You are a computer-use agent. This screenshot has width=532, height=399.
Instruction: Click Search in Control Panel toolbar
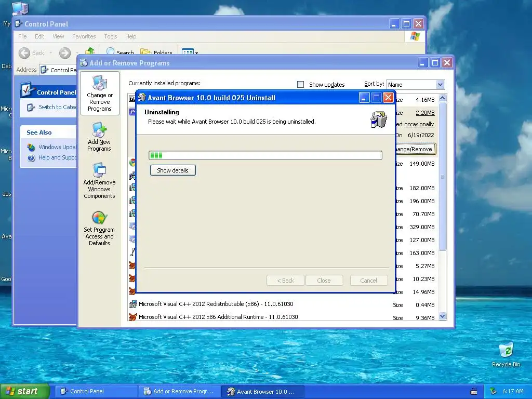pos(120,51)
